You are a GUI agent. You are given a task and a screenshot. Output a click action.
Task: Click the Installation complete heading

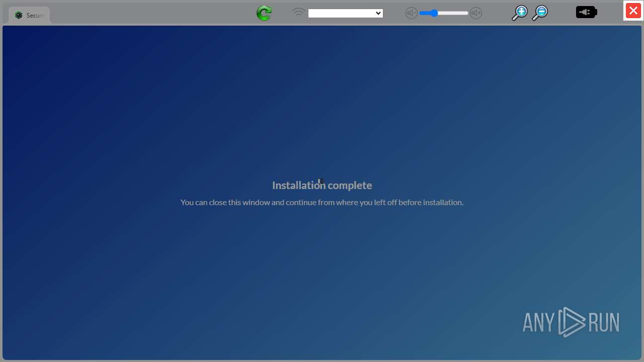[x=322, y=185]
